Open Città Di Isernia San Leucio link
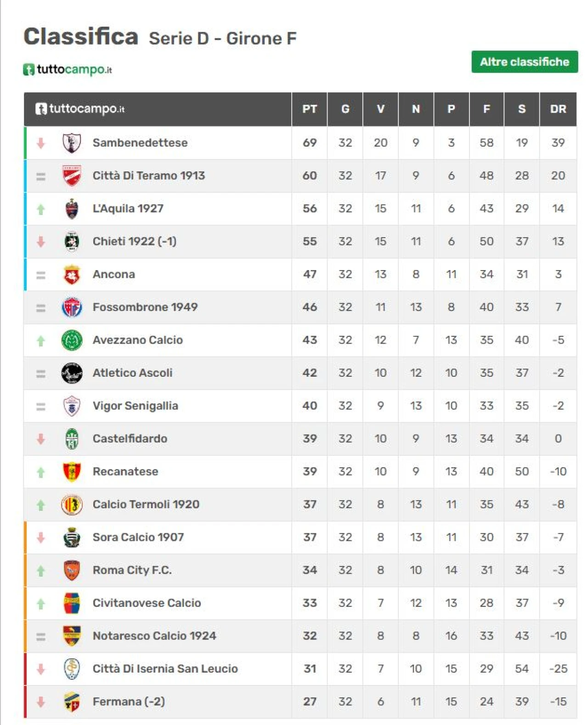The width and height of the screenshot is (588, 725). [165, 669]
